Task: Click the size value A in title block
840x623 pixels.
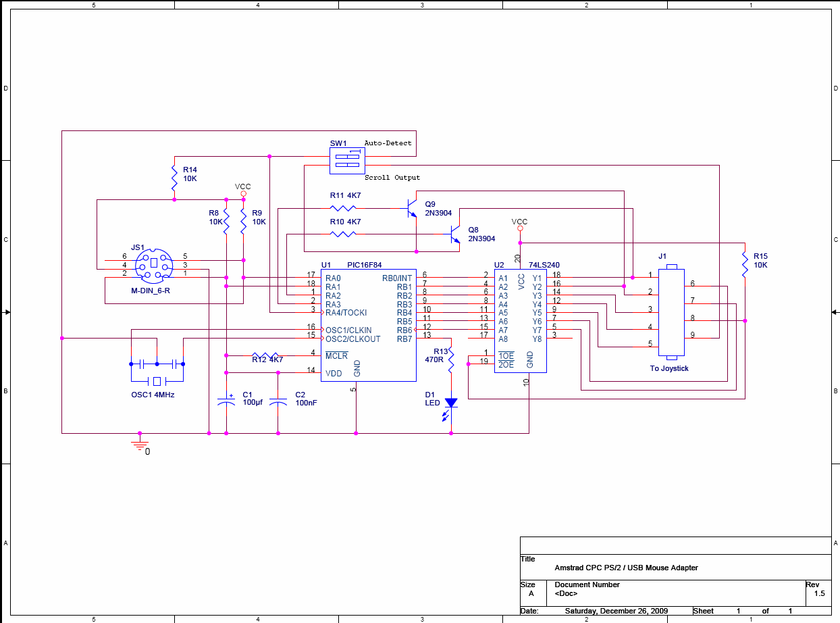Action: 531,593
